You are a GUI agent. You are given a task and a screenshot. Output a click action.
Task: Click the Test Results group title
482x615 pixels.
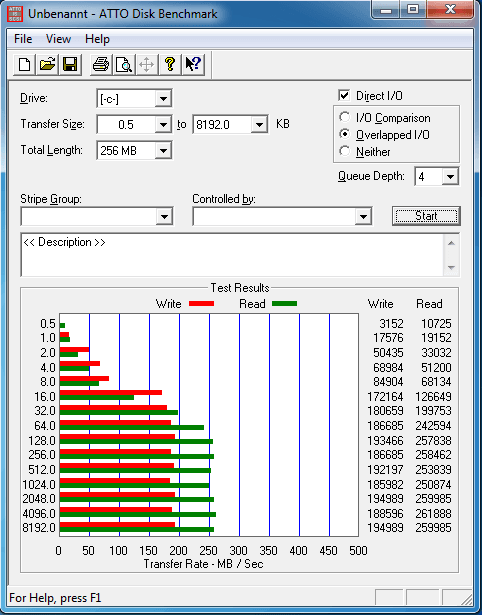click(x=240, y=288)
